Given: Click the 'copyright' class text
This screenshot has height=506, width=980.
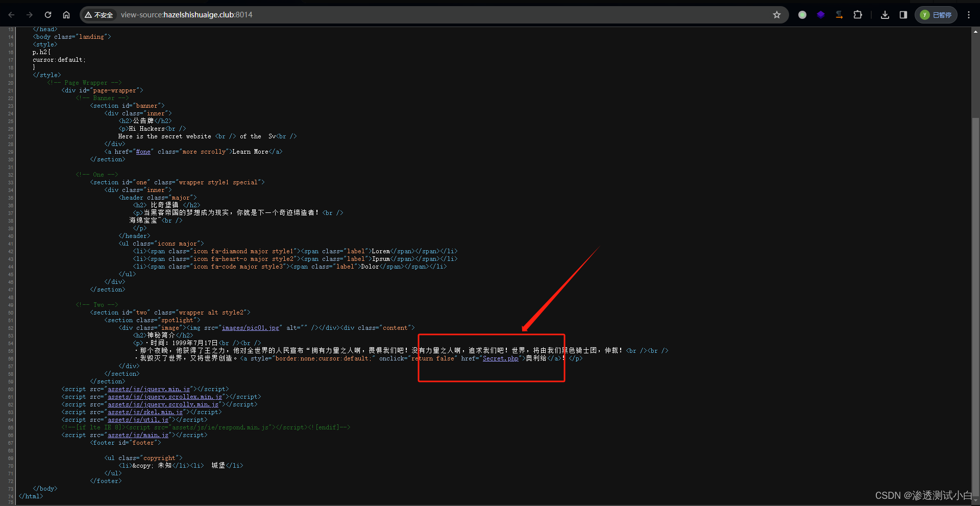Looking at the screenshot, I should (159, 458).
